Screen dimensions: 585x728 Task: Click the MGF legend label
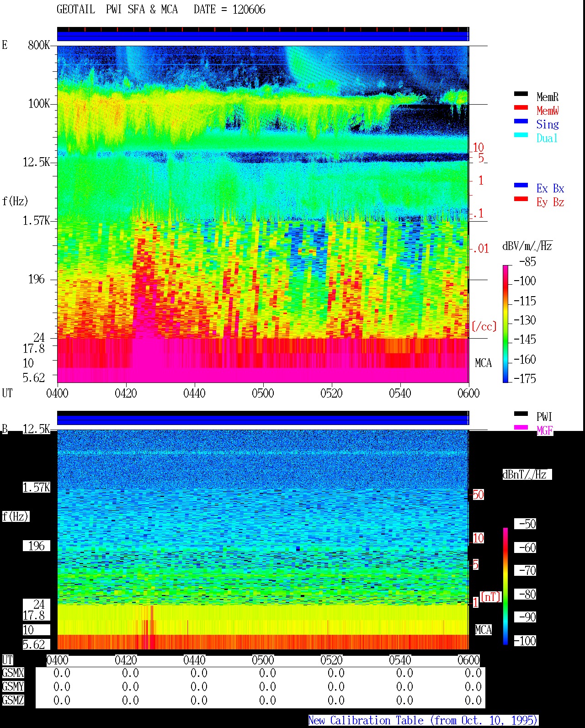click(x=545, y=430)
